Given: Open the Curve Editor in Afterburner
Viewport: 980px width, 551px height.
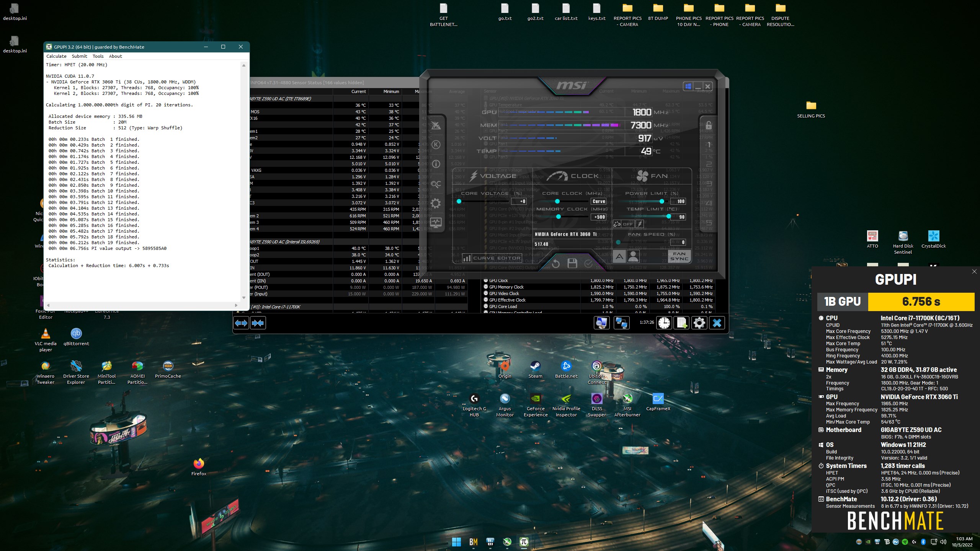Looking at the screenshot, I should click(x=492, y=258).
